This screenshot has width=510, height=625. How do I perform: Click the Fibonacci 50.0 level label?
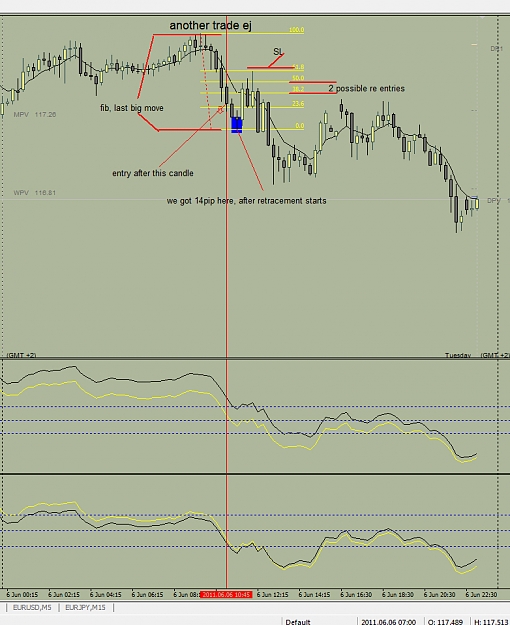298,78
